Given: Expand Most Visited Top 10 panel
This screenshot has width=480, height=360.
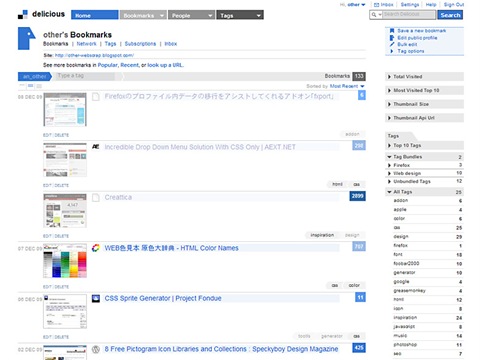Looking at the screenshot, I should pos(424,90).
